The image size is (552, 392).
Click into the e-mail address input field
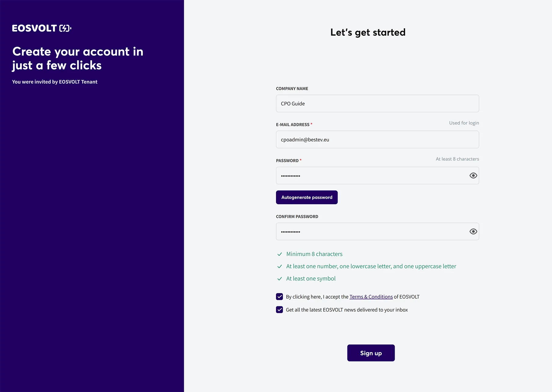click(x=378, y=140)
